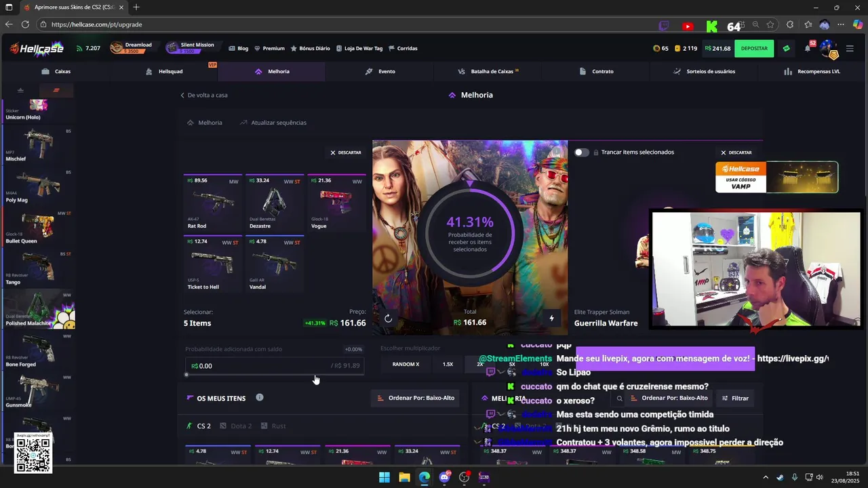Select Dota 2 filter under my items
The width and height of the screenshot is (868, 488).
[236, 426]
